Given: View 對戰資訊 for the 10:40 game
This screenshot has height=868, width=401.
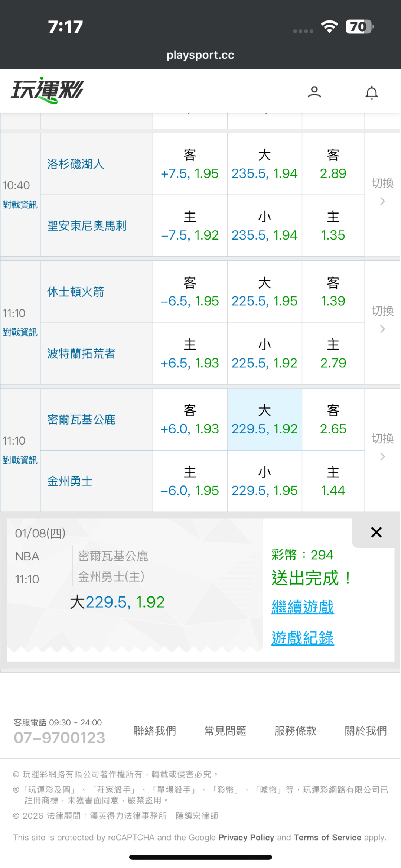Looking at the screenshot, I should pos(20,205).
